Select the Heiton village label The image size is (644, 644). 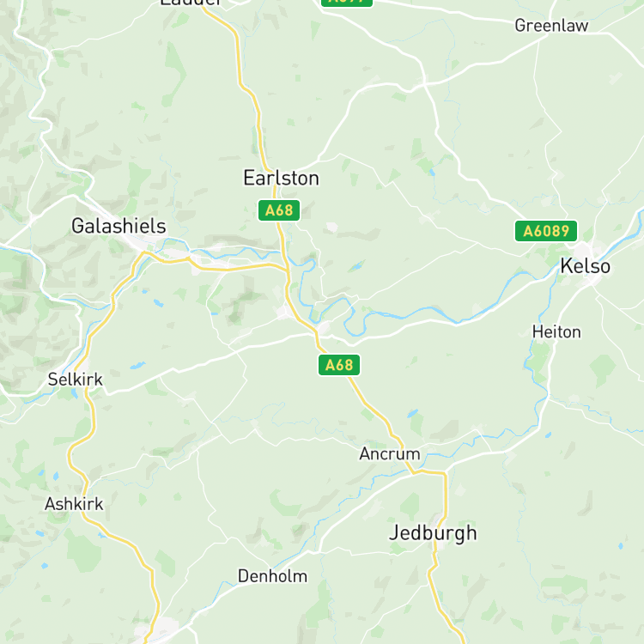[556, 332]
